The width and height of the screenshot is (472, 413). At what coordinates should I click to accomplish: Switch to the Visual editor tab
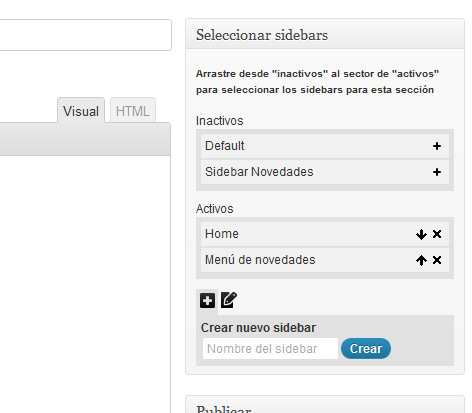(x=81, y=111)
